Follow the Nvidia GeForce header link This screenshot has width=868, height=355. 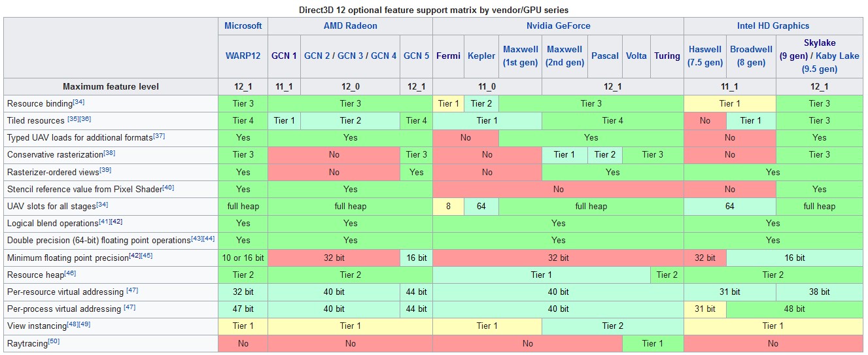[558, 26]
